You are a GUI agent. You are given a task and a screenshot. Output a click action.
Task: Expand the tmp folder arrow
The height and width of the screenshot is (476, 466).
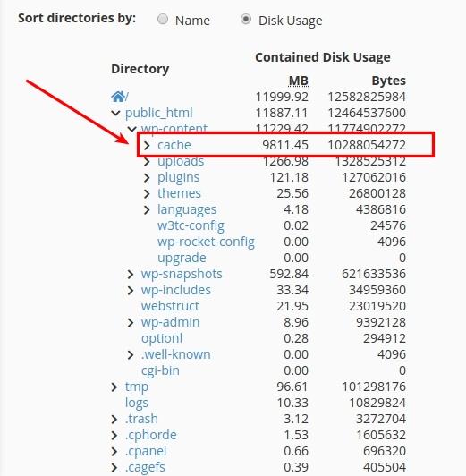pos(114,387)
